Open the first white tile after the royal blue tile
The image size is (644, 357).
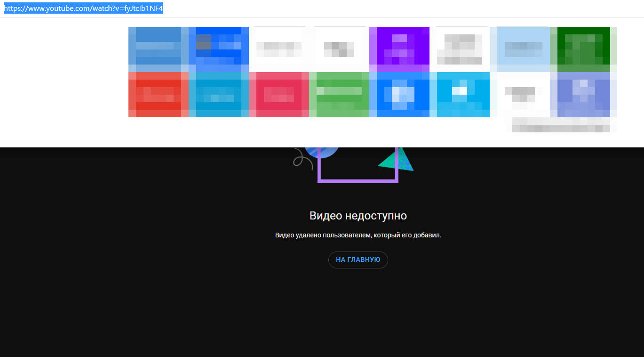278,49
